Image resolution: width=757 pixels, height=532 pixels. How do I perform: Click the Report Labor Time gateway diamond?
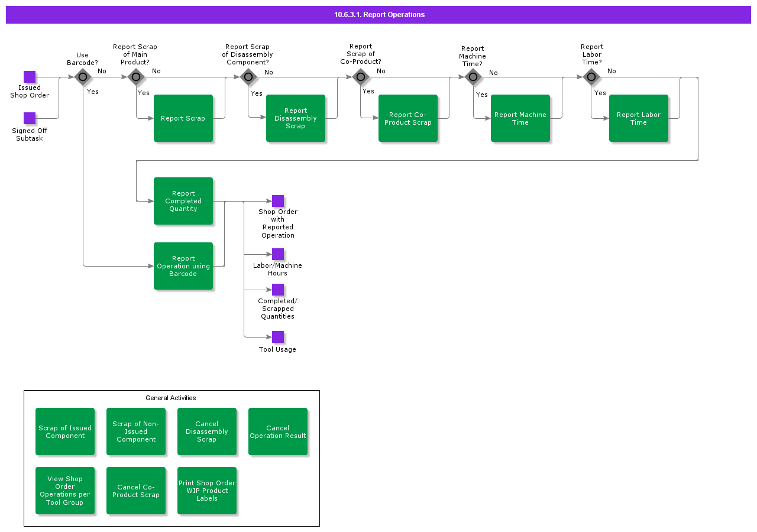coord(591,77)
